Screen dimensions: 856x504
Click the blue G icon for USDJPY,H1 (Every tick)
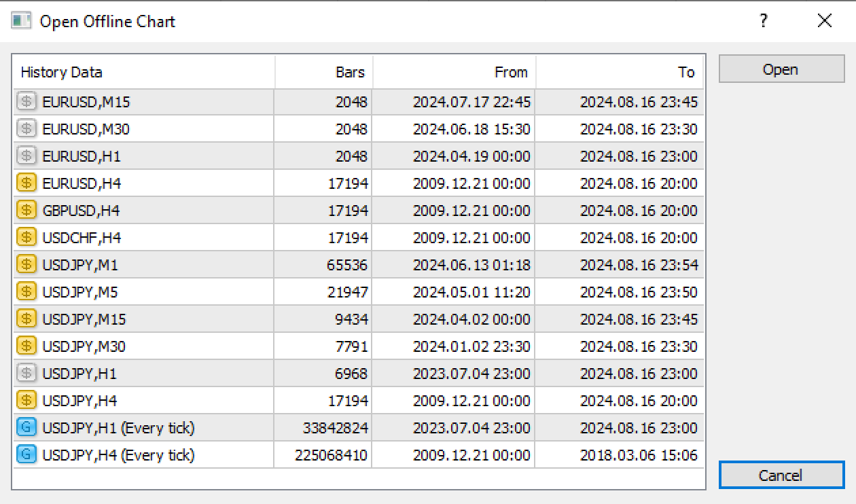pos(26,428)
